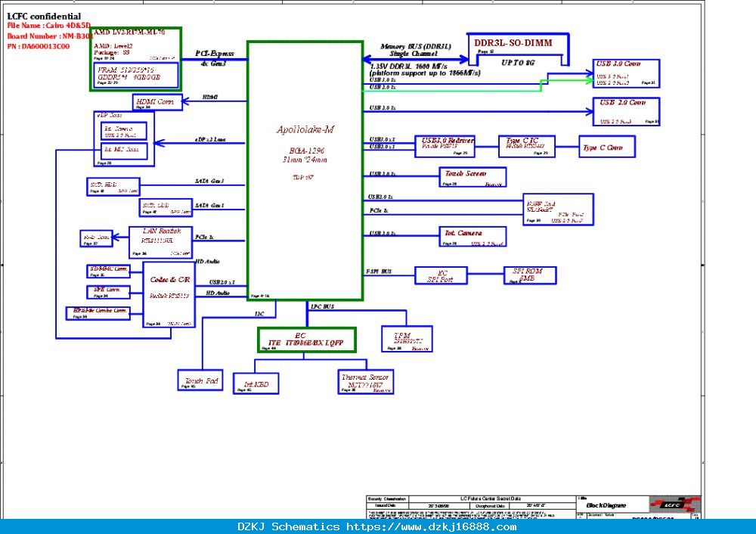Click the "1.35V DDR3L 1600 MT/s" note
756x534 pixels.
[409, 66]
